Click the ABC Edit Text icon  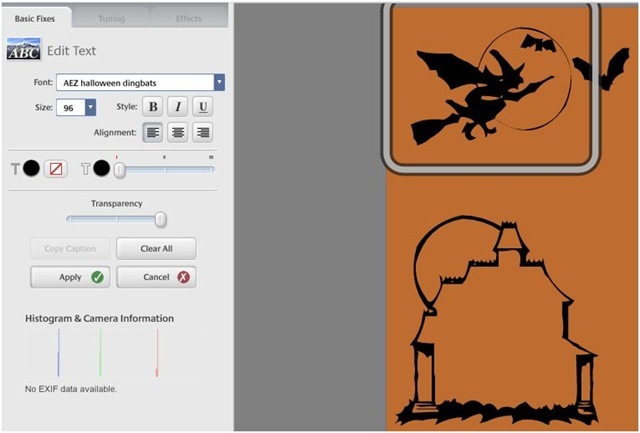24,49
